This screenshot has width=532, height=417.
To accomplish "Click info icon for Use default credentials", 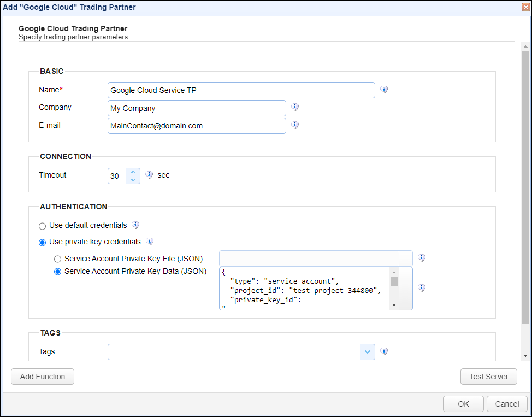I will (x=135, y=225).
